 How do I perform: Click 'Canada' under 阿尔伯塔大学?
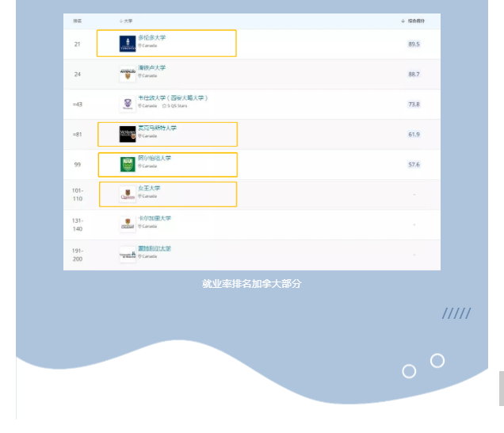[x=150, y=167]
